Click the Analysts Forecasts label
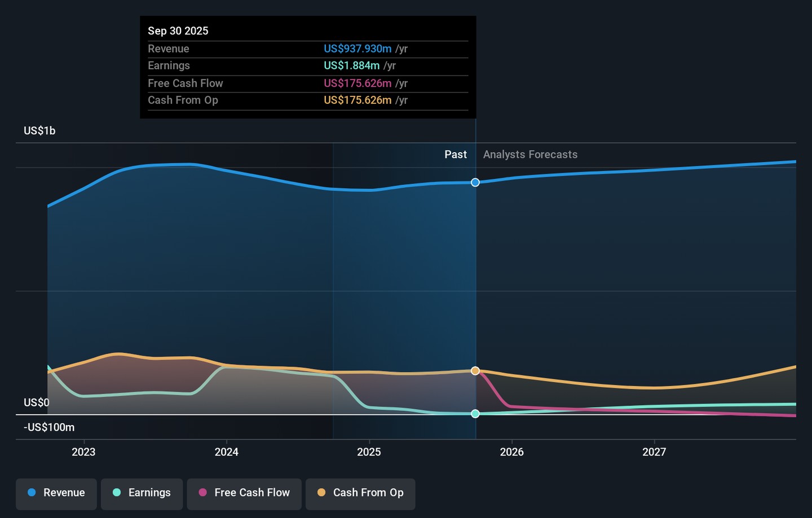The image size is (812, 518). 530,154
